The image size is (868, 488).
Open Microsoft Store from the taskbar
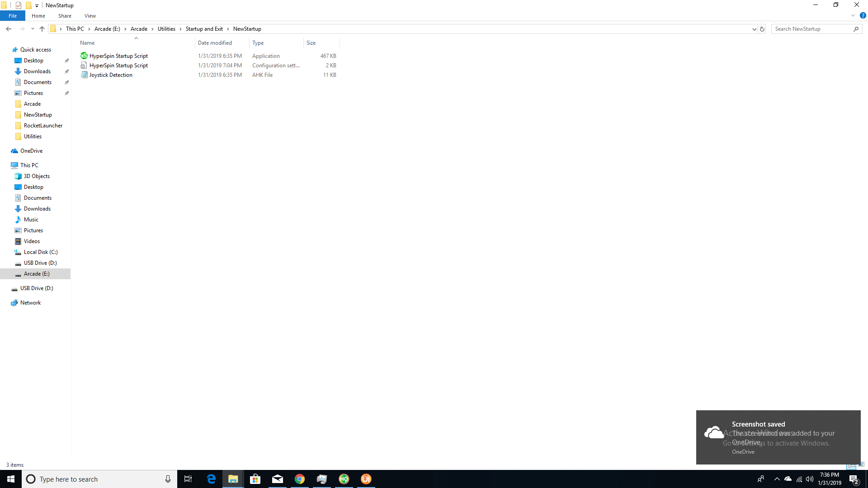tap(255, 479)
